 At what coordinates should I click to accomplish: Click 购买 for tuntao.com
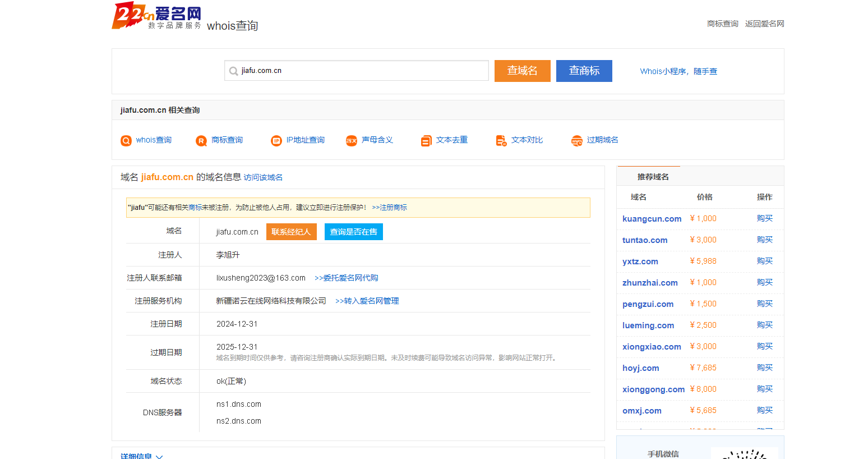[x=765, y=240]
